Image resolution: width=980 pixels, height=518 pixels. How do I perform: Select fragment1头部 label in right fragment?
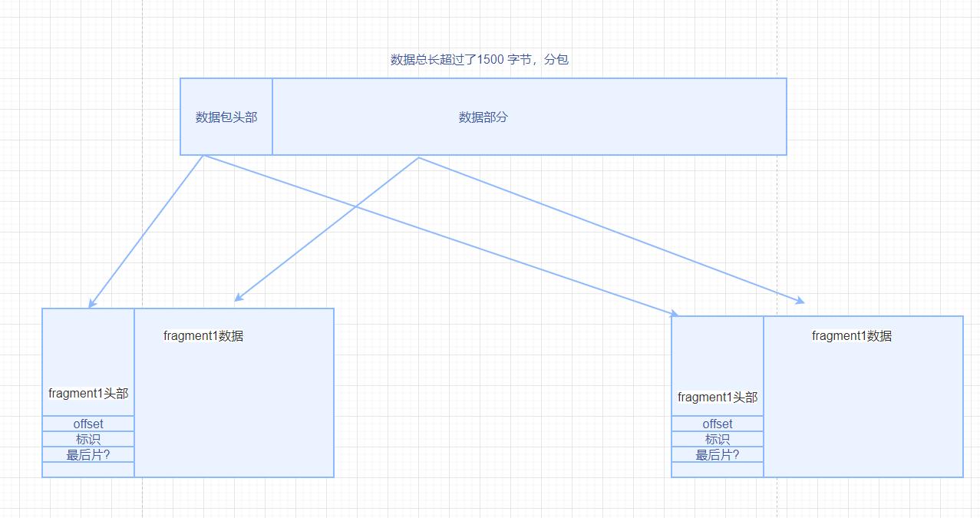pos(718,398)
